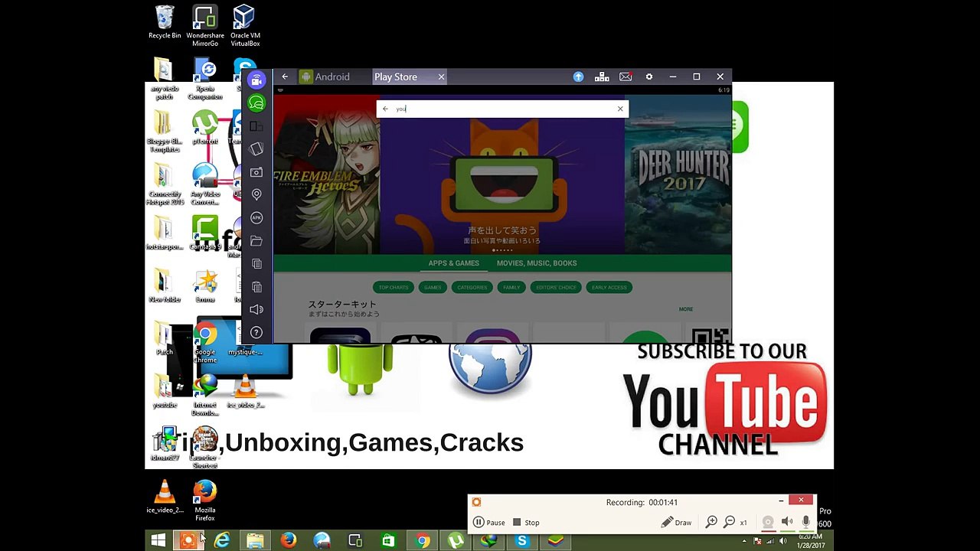Screen dimensions: 980x551
Task: Select the Recycle Bin desktop icon
Action: pos(165,22)
